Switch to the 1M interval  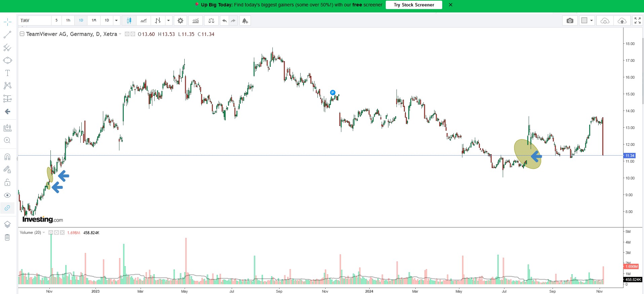point(94,20)
